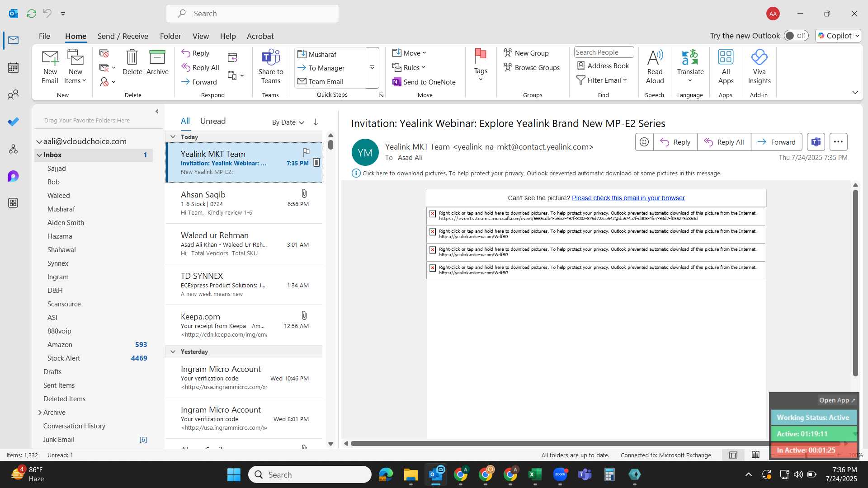Add emoji reaction to the email

pyautogui.click(x=644, y=142)
